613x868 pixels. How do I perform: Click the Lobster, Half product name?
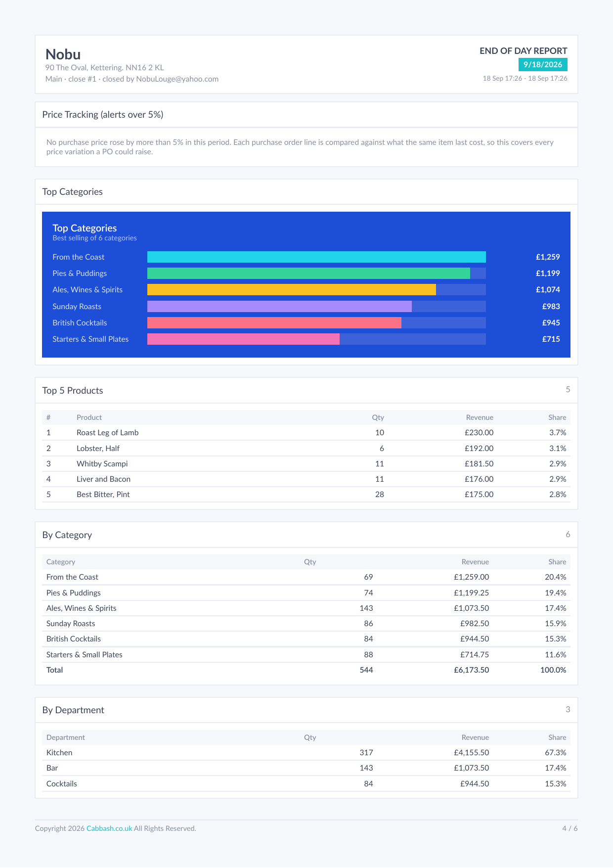point(98,449)
